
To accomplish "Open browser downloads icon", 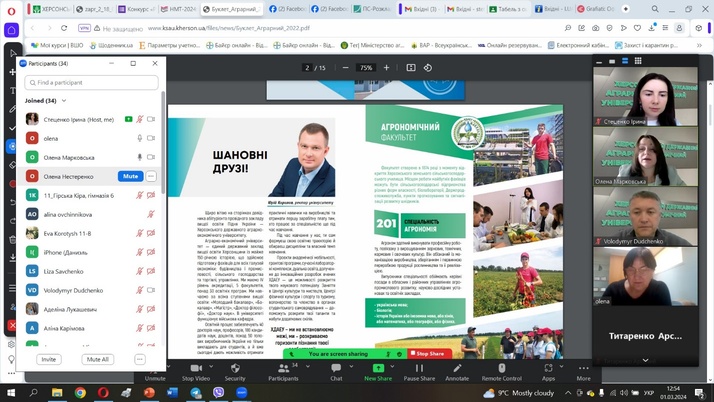I will (x=652, y=28).
